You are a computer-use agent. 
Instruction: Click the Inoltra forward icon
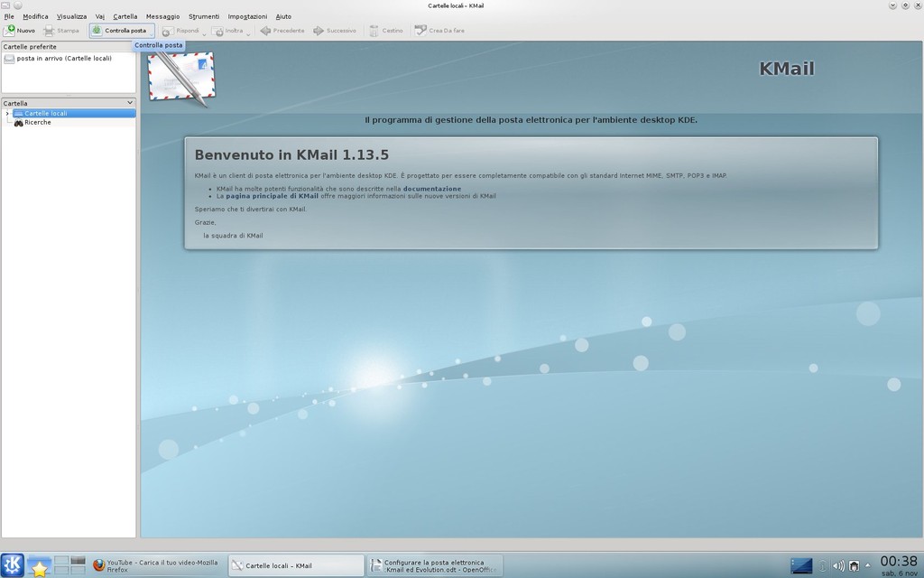pyautogui.click(x=217, y=30)
